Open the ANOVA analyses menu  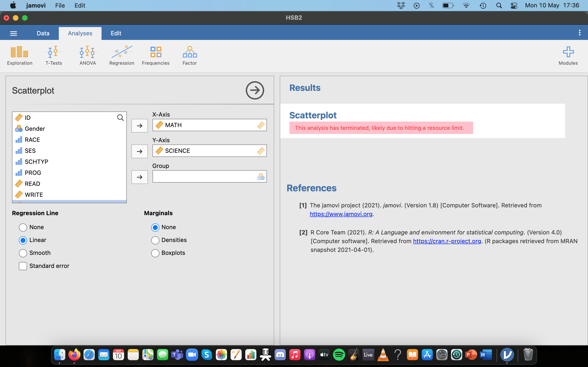coord(88,56)
